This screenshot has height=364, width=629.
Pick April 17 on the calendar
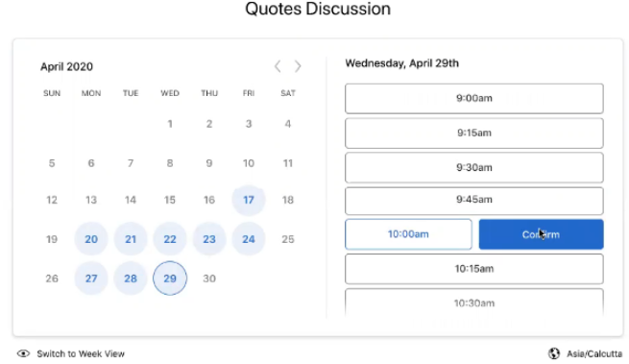(249, 200)
